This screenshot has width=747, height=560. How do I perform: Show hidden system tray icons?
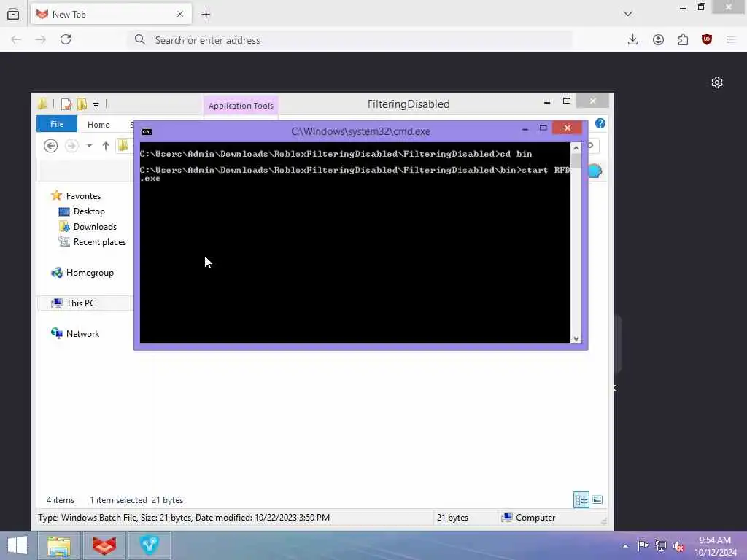pyautogui.click(x=625, y=546)
